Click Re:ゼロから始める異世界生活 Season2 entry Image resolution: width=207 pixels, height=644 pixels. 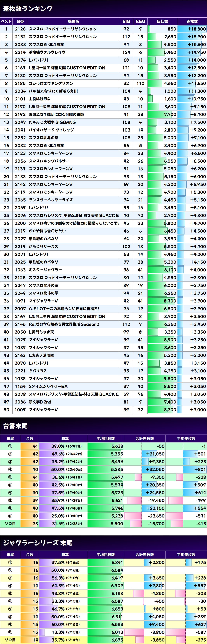[64, 324]
